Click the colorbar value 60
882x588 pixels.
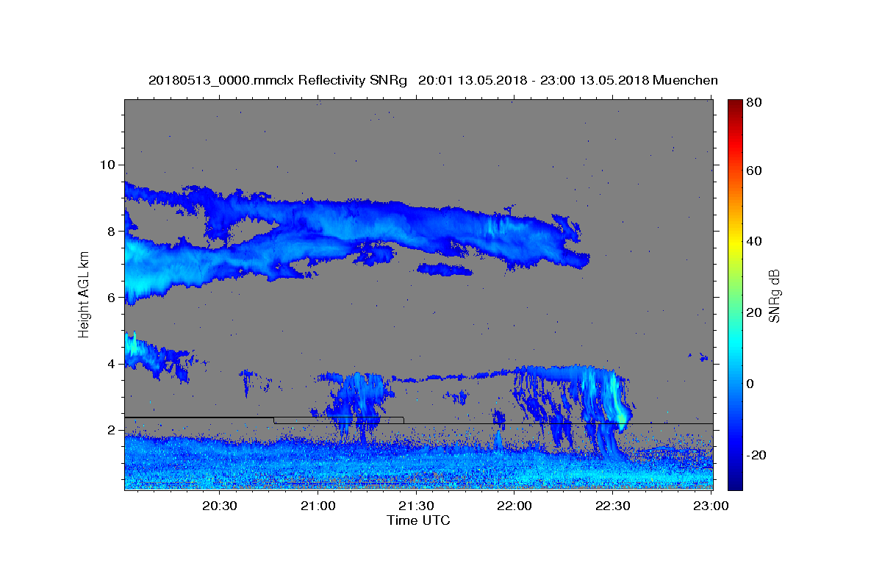pos(753,171)
